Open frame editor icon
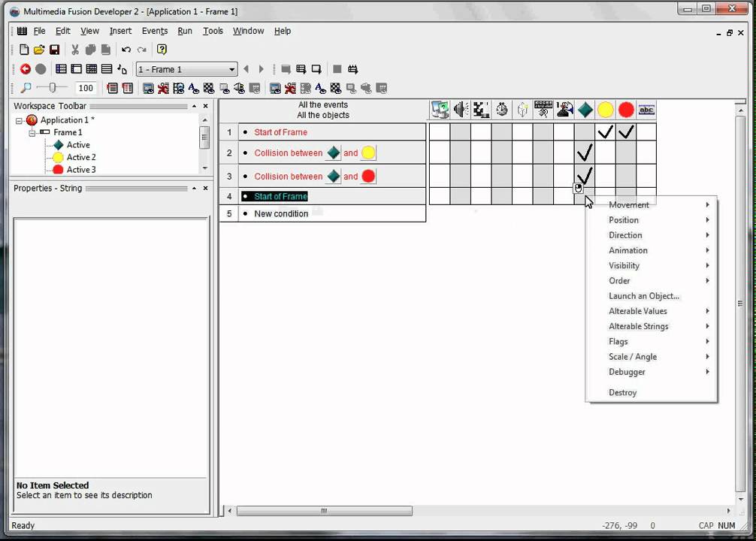This screenshot has width=756, height=541. pyautogui.click(x=76, y=69)
